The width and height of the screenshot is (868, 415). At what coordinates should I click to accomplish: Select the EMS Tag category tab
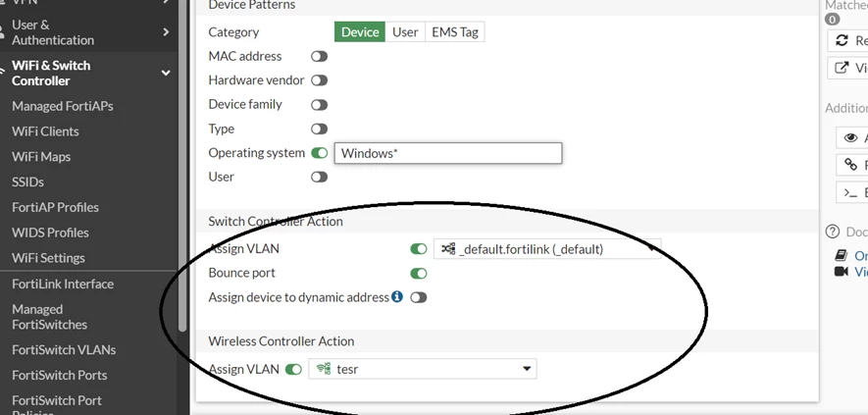coord(455,32)
